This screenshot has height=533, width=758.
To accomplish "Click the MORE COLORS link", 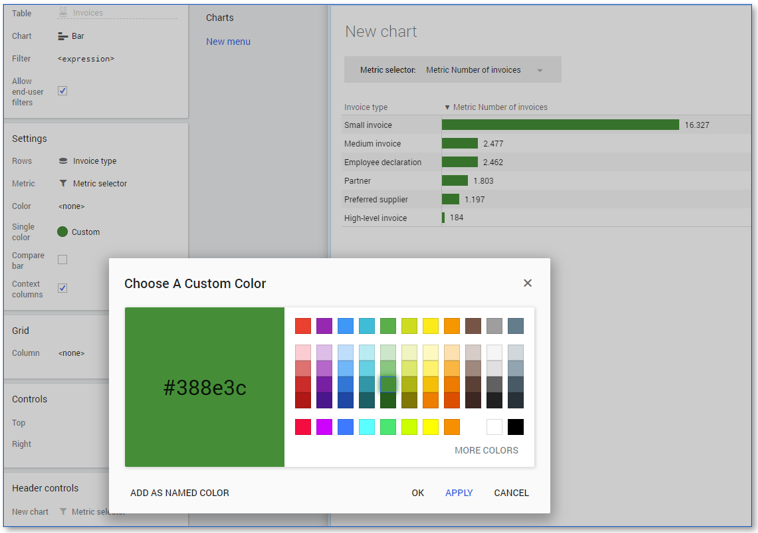I will (486, 451).
